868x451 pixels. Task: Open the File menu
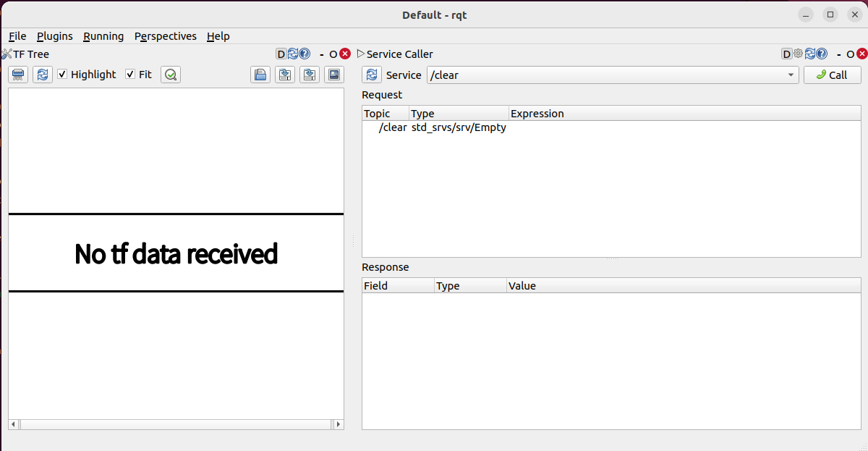point(17,36)
